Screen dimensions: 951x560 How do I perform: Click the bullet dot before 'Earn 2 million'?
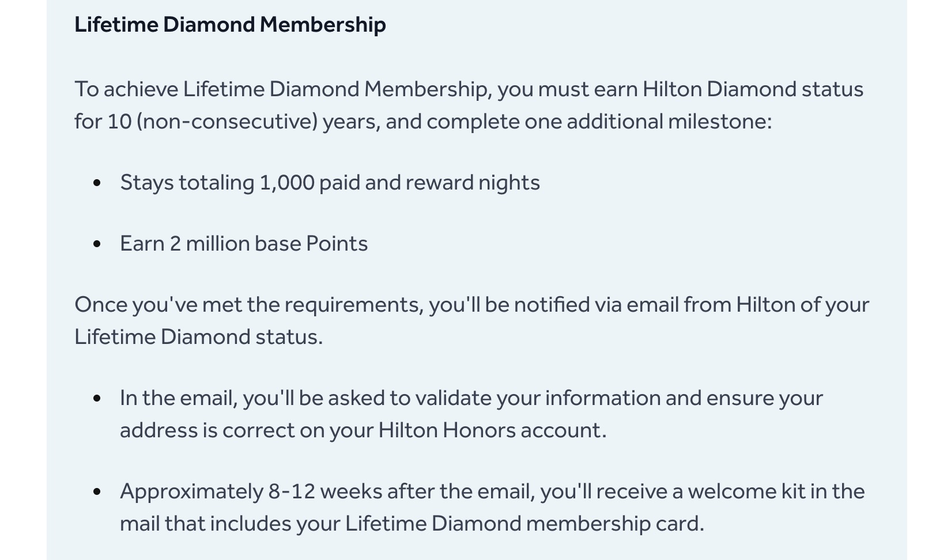point(97,244)
